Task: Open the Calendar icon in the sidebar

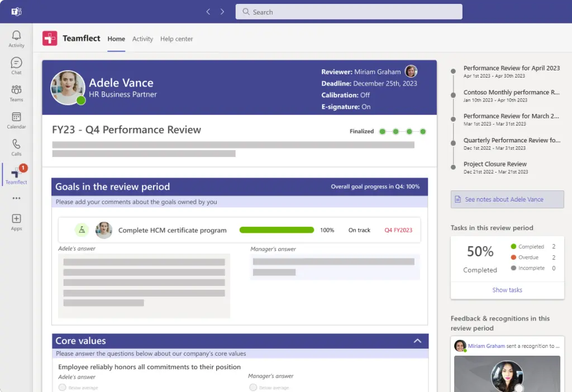Action: point(16,120)
